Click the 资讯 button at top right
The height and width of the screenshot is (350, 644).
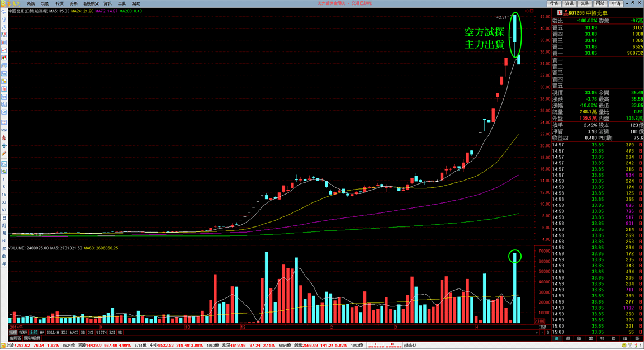coord(569,3)
